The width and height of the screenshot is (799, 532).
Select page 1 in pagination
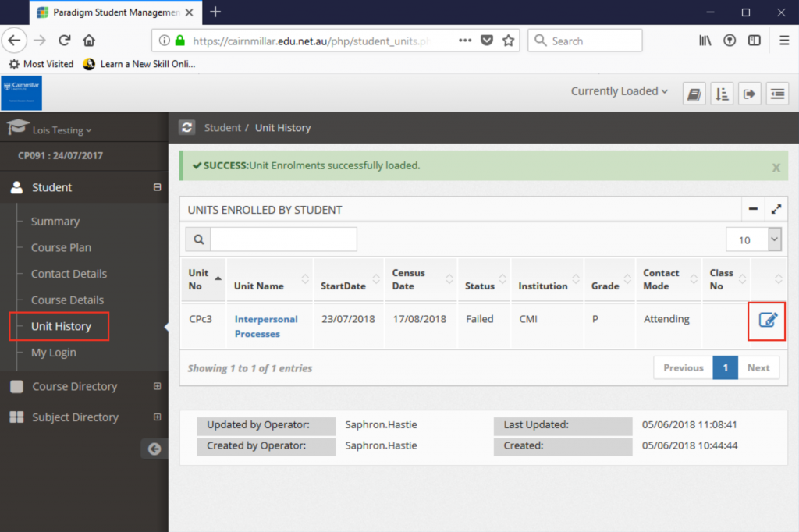point(725,367)
